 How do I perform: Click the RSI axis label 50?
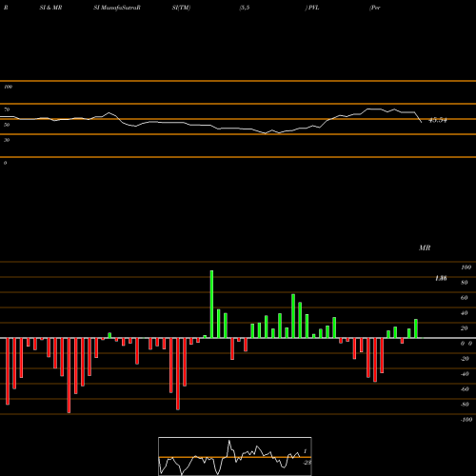tap(7, 125)
